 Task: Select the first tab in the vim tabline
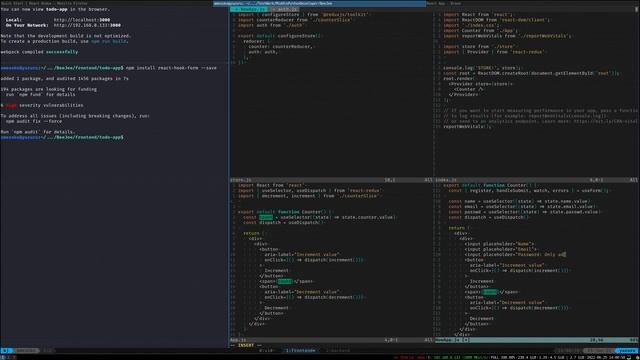click(x=249, y=9)
